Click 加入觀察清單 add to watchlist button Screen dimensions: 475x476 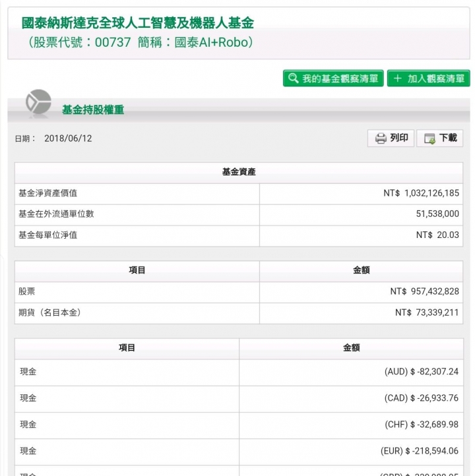429,78
